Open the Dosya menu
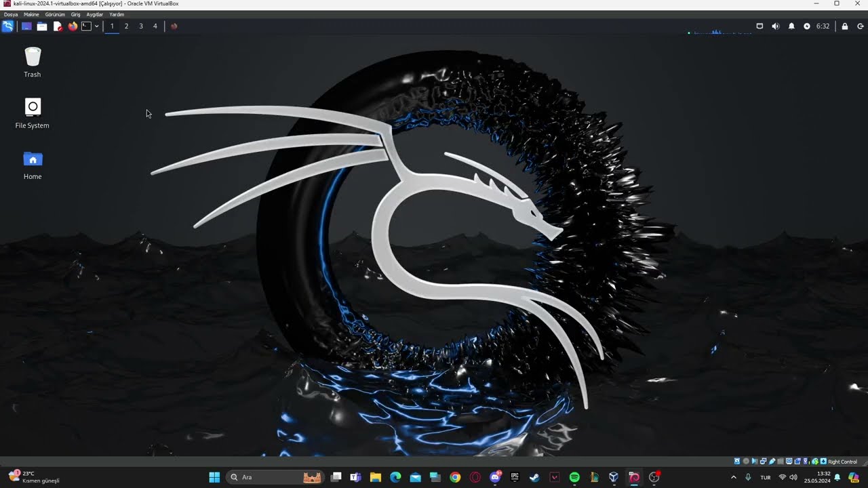 pyautogui.click(x=11, y=14)
